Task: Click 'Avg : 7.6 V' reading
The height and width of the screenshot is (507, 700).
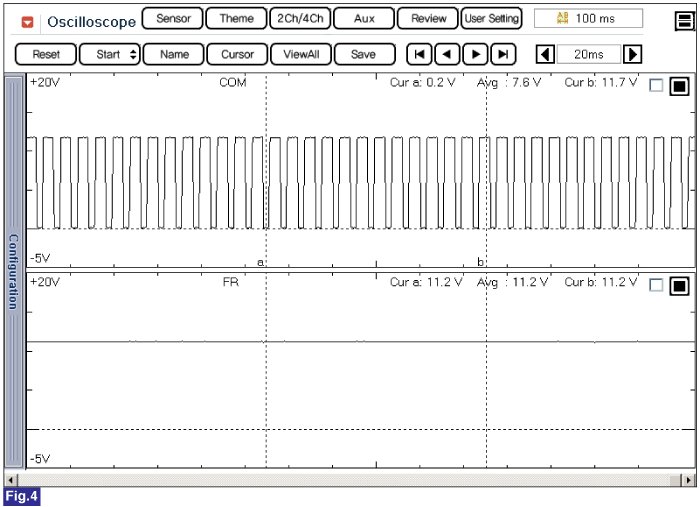Action: 509,83
